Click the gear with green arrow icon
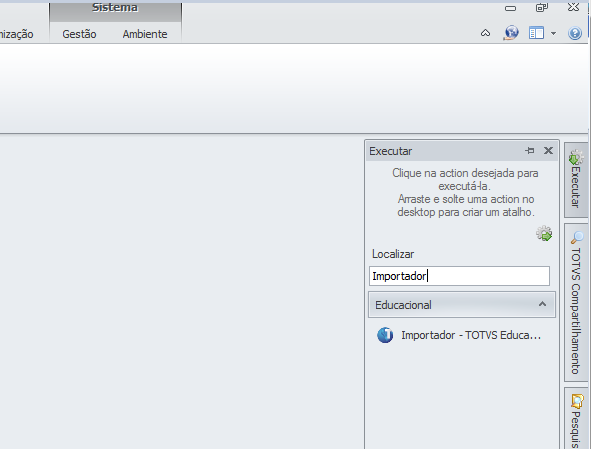The image size is (591, 449). point(544,234)
